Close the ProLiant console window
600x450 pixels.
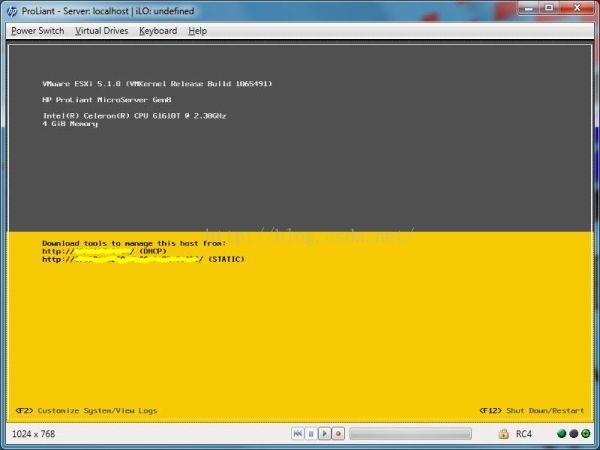[577, 8]
